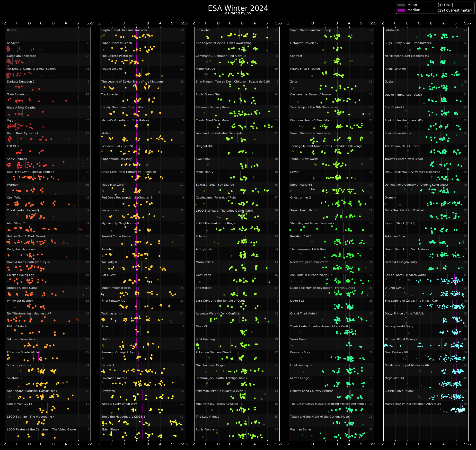This screenshot has height=450, width=476.
Task: Select the 'Zortch' row label
Action: (x=295, y=82)
